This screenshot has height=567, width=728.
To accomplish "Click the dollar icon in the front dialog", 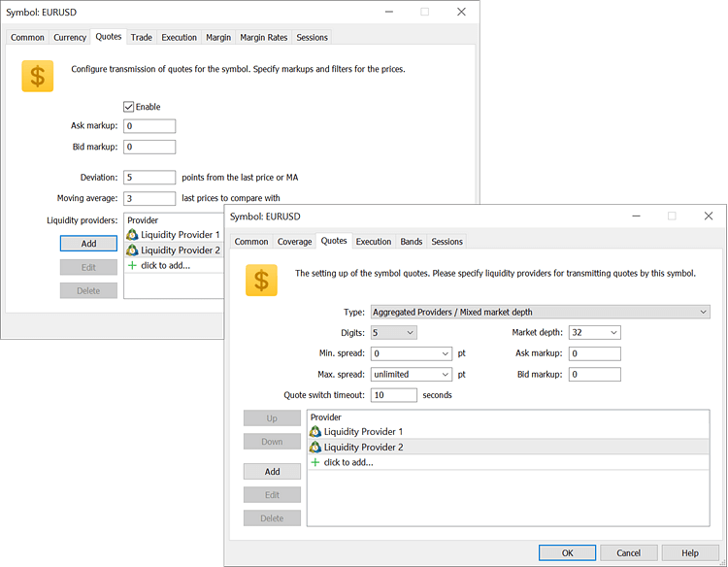I will click(x=261, y=281).
